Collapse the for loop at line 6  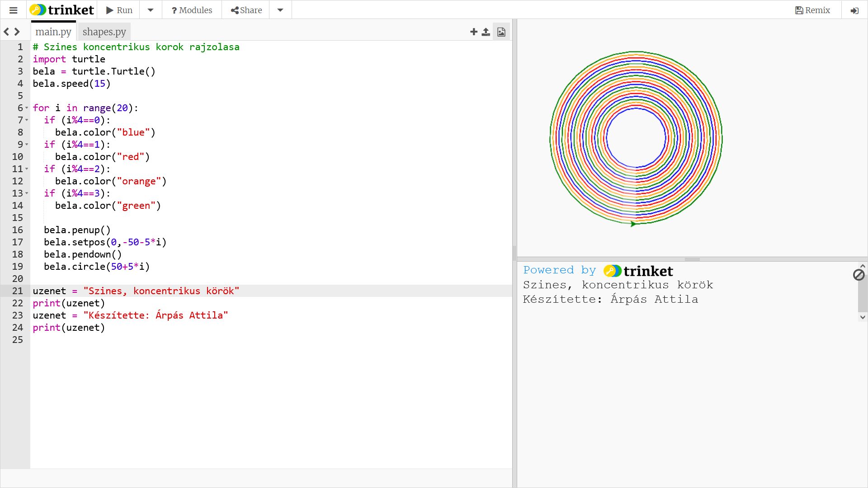click(27, 108)
